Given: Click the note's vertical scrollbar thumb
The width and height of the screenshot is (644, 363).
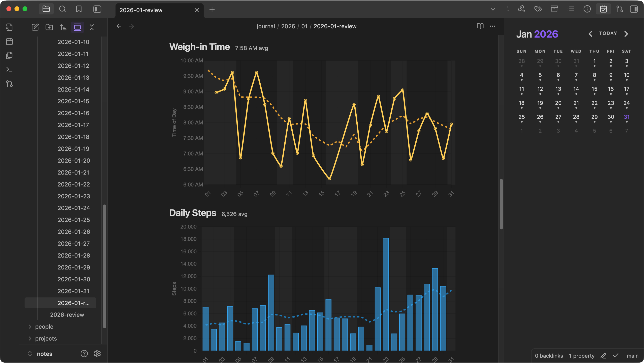Looking at the screenshot, I should coord(501,204).
